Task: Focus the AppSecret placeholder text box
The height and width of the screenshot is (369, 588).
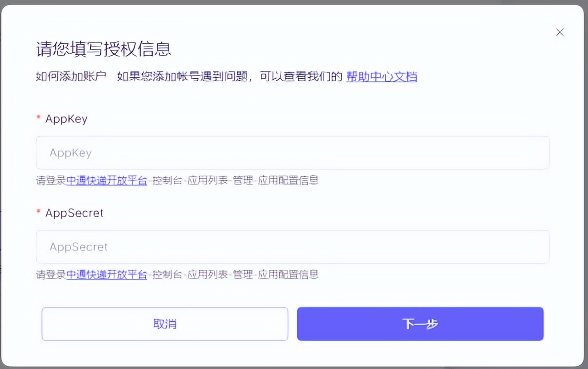Action: tap(78, 246)
